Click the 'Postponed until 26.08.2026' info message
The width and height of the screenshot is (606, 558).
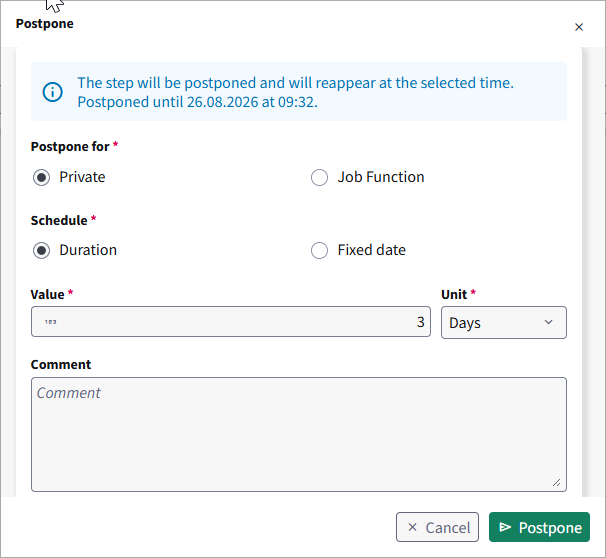coord(197,102)
